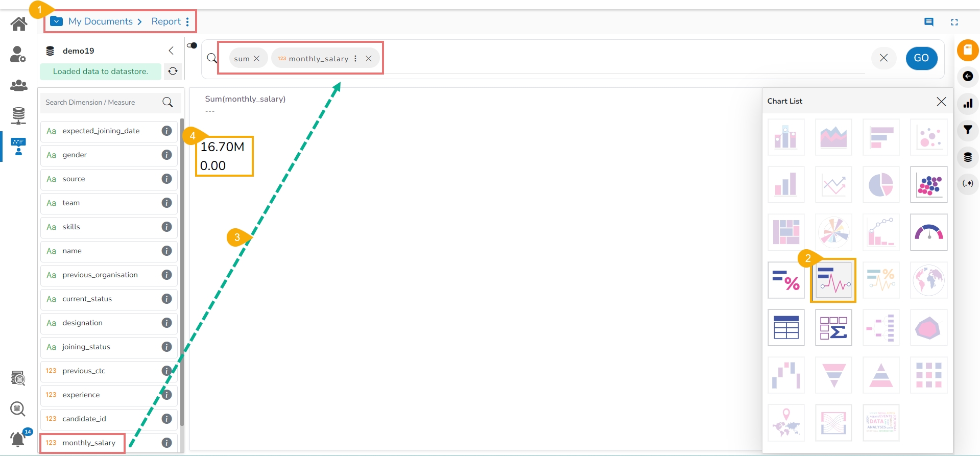The width and height of the screenshot is (980, 456).
Task: Select the summary pivot table chart
Action: pos(833,327)
